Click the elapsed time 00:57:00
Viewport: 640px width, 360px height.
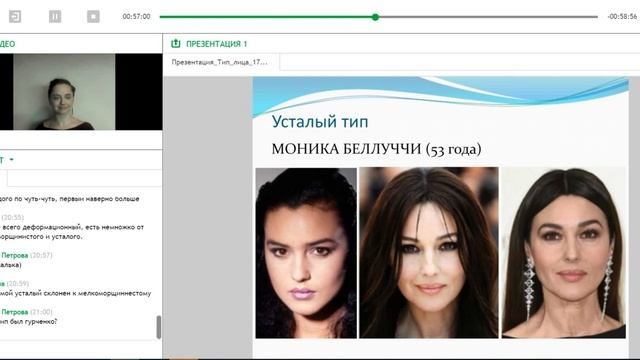(x=136, y=17)
